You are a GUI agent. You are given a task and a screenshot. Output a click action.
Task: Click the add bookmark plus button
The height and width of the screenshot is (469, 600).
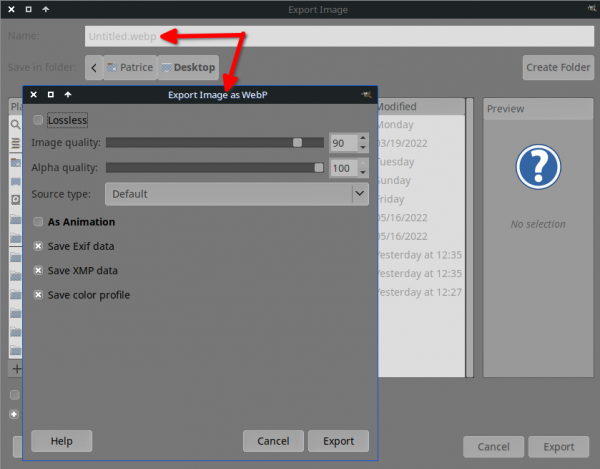16,369
